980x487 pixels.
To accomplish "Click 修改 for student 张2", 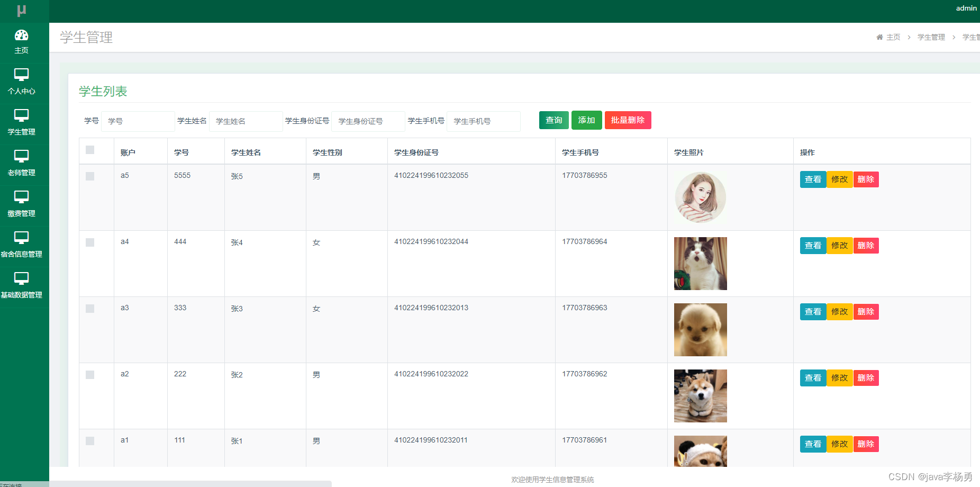I will tap(839, 378).
